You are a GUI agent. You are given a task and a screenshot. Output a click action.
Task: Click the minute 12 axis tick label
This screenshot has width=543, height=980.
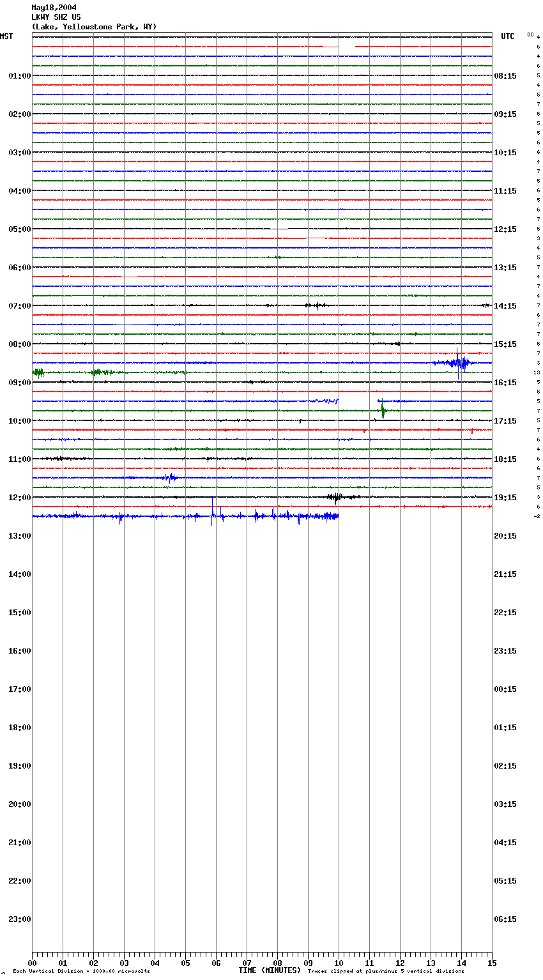[x=400, y=963]
